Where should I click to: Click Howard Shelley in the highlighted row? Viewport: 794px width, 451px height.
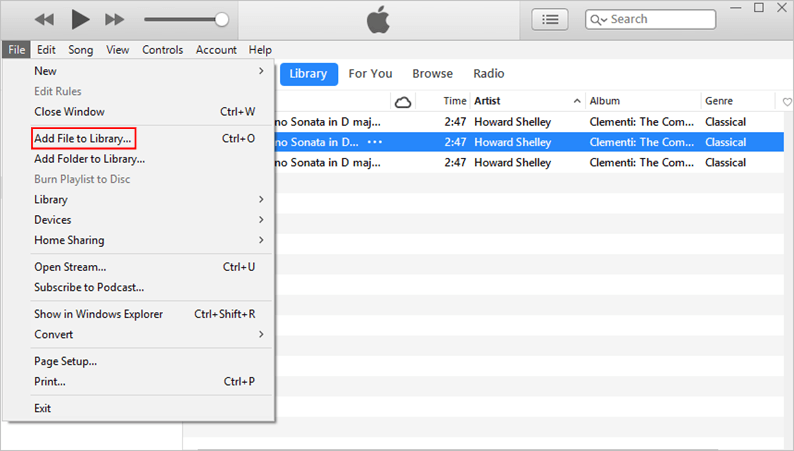click(512, 142)
